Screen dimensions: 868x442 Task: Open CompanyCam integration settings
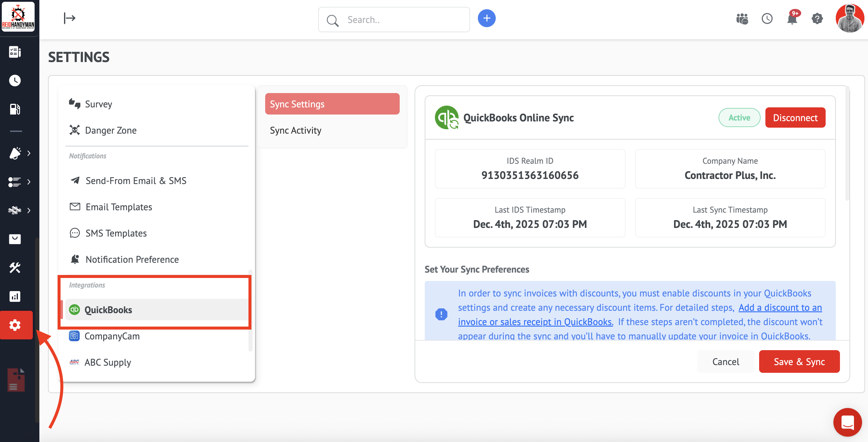click(112, 336)
